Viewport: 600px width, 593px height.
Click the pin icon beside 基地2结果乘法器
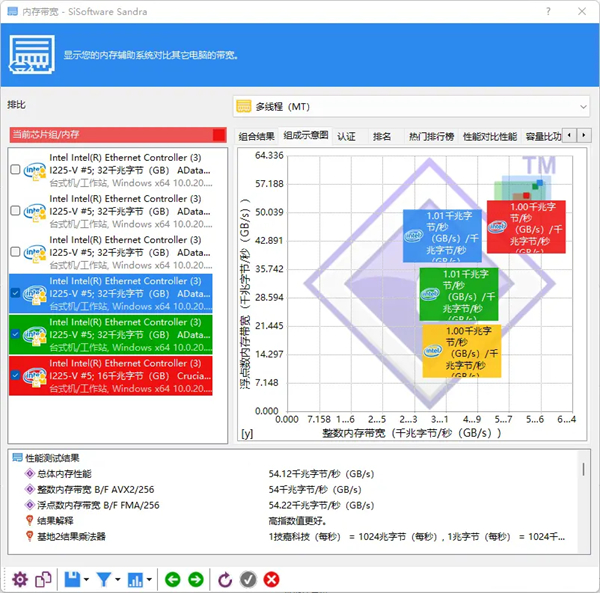29,536
